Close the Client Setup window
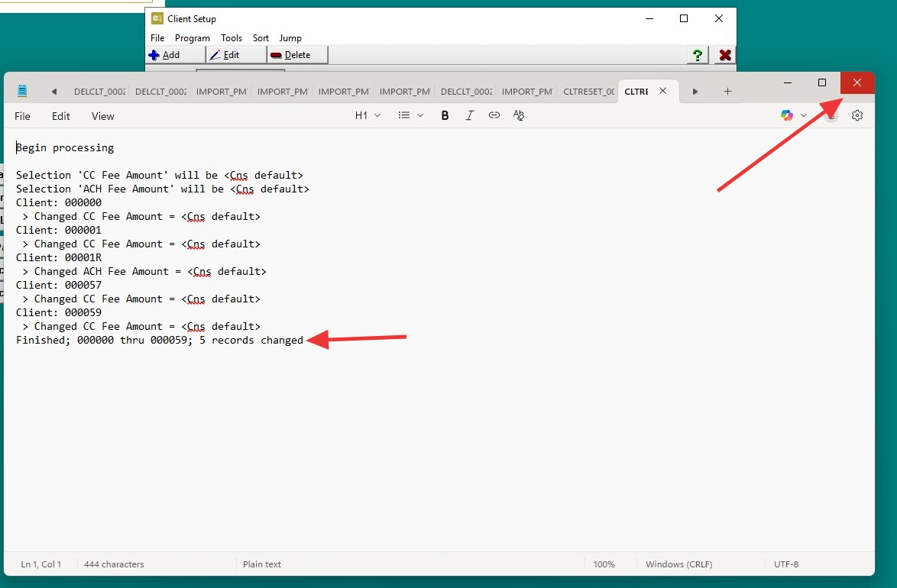The image size is (897, 588). 719,18
